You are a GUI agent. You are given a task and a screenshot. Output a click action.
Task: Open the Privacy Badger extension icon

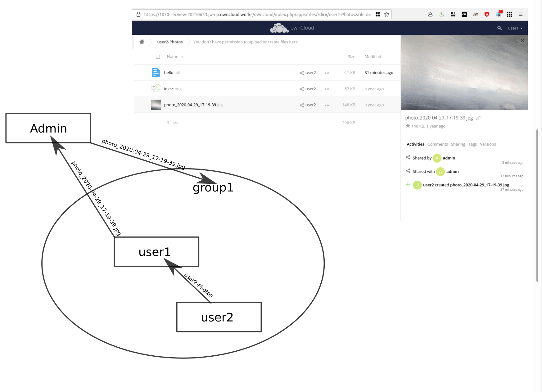tap(475, 14)
